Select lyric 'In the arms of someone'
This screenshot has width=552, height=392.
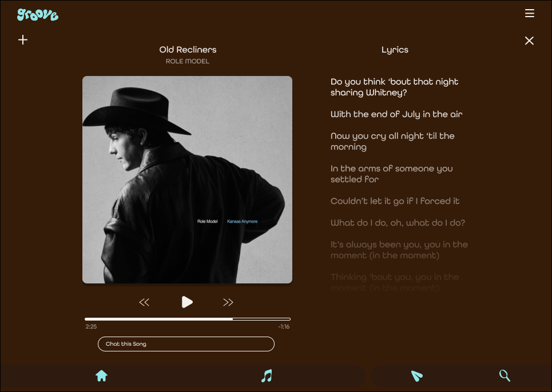click(x=391, y=174)
